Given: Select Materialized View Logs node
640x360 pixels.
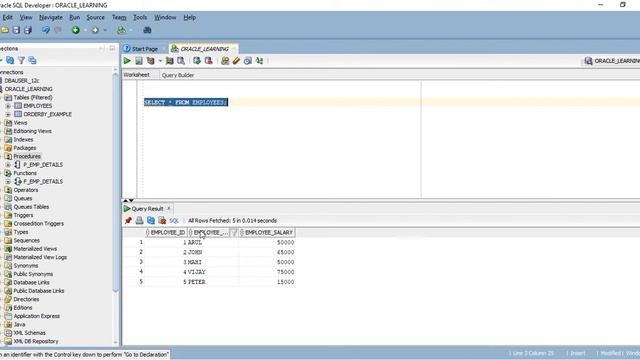Looking at the screenshot, I should click(40, 257).
